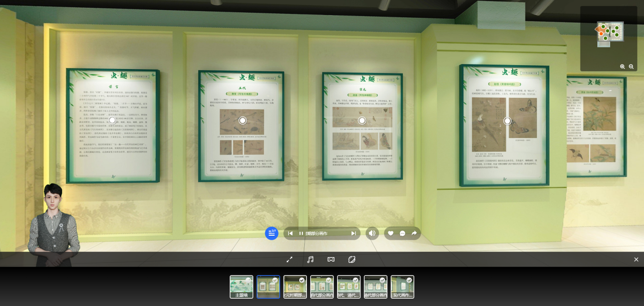Viewport: 644px width, 306px height.
Task: Skip to the next scene in the tour player
Action: click(354, 233)
